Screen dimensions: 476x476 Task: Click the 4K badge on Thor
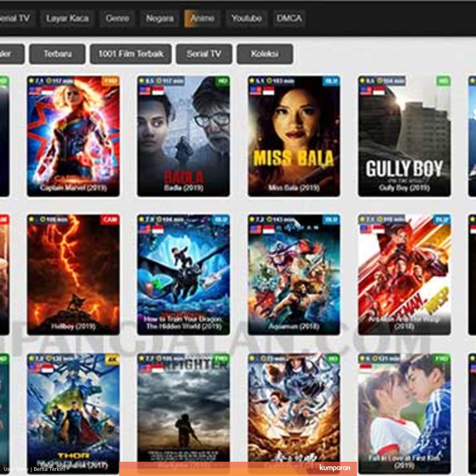tap(112, 359)
